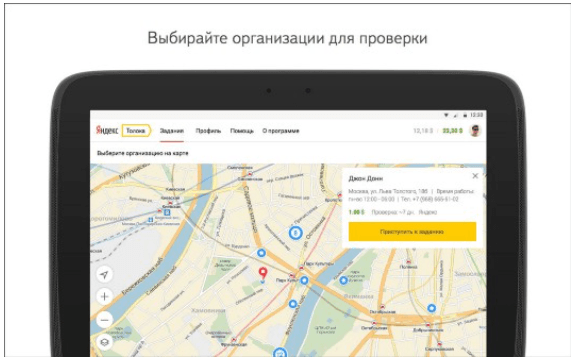Click Выберите организацию на карте heading

click(x=143, y=153)
